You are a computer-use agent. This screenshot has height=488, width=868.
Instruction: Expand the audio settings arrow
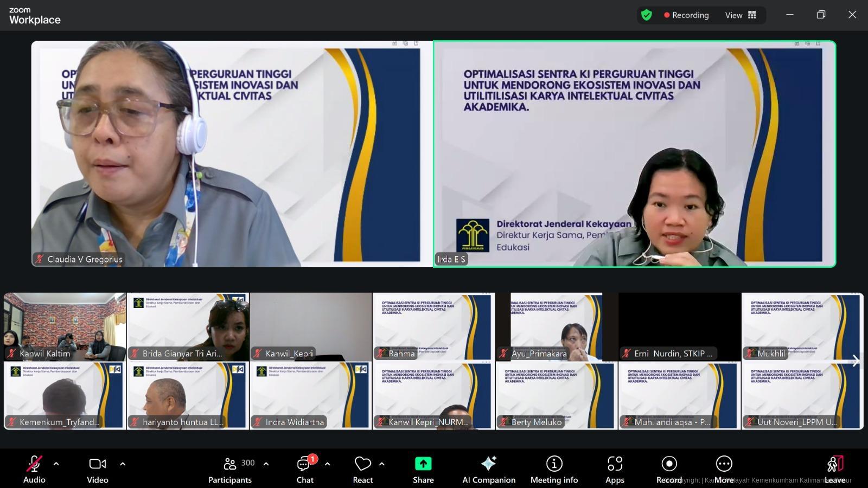click(56, 464)
